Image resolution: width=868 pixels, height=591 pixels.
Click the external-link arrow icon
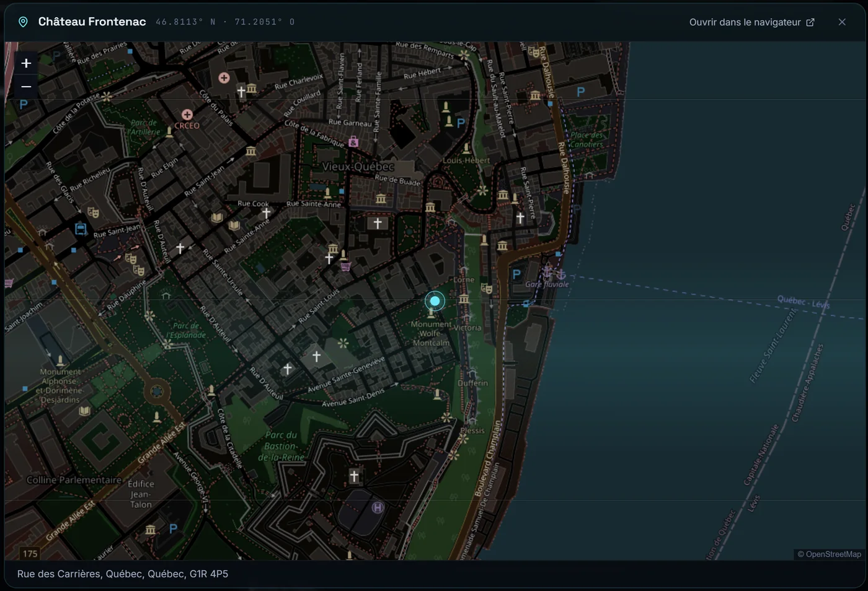810,22
